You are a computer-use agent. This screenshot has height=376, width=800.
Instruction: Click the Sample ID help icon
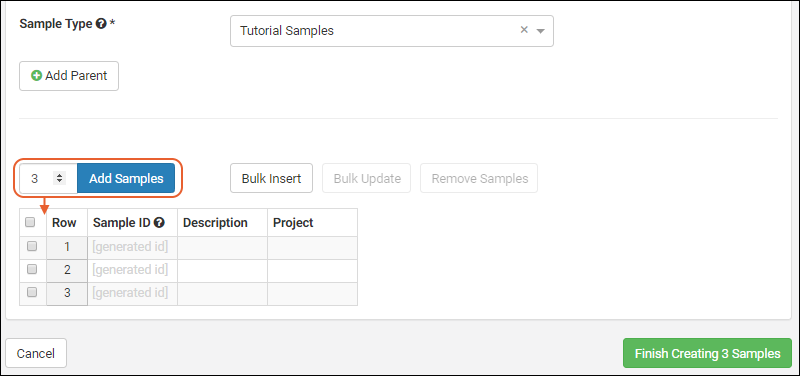159,223
